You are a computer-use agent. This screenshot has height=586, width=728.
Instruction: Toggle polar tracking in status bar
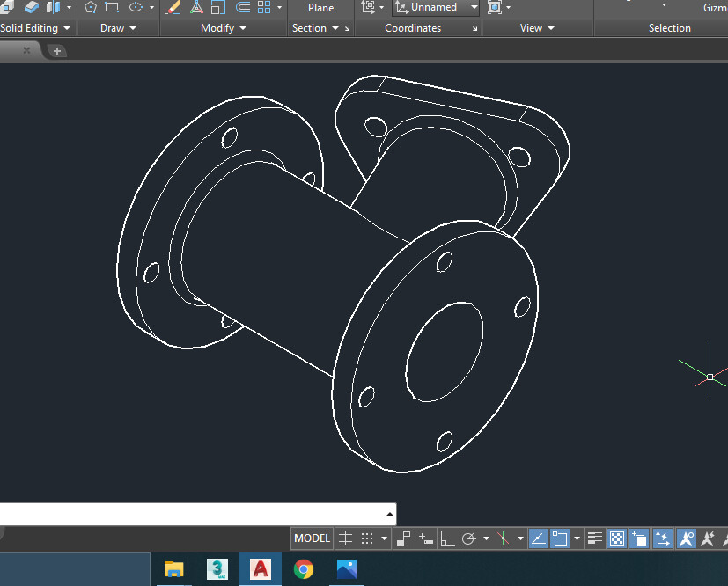(469, 538)
